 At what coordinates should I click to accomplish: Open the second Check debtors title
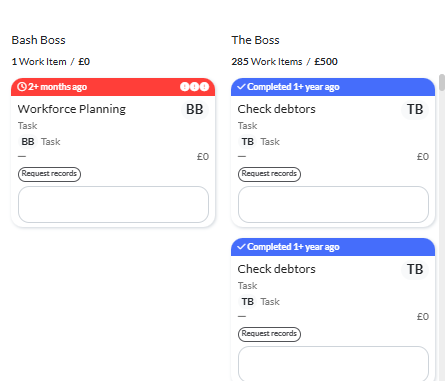coord(276,269)
